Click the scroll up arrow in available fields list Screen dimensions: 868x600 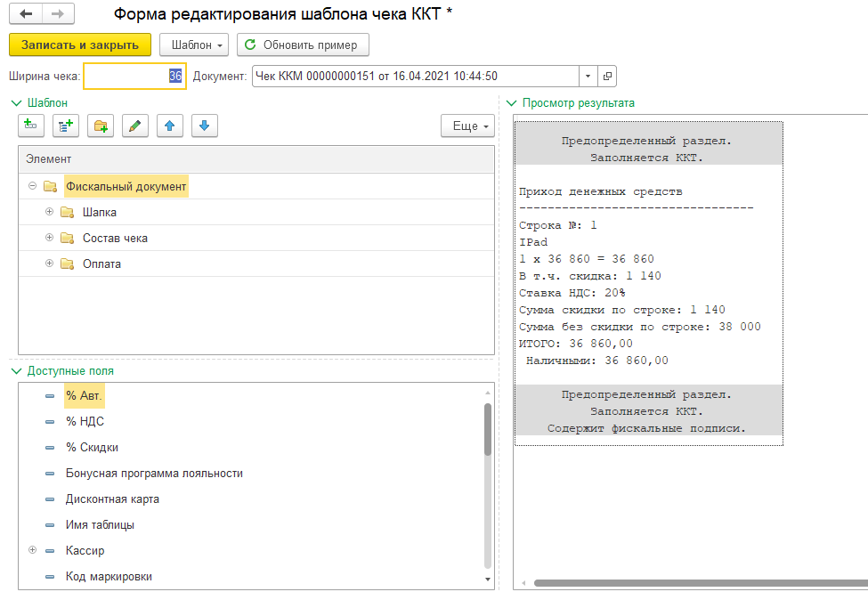(x=488, y=393)
